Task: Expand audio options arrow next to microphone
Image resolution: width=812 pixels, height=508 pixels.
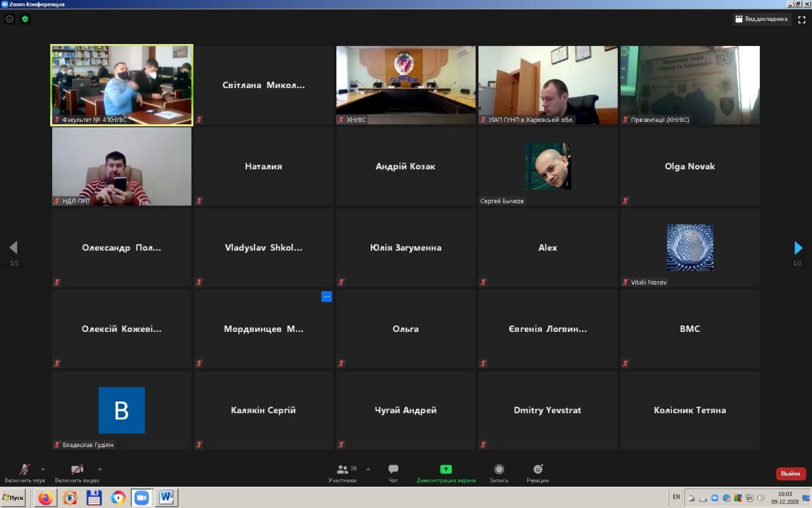Action: point(43,469)
